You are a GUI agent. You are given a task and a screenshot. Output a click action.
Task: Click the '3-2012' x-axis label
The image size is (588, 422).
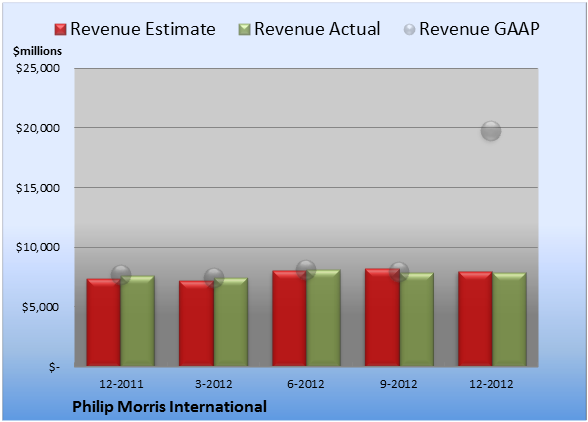click(x=214, y=384)
